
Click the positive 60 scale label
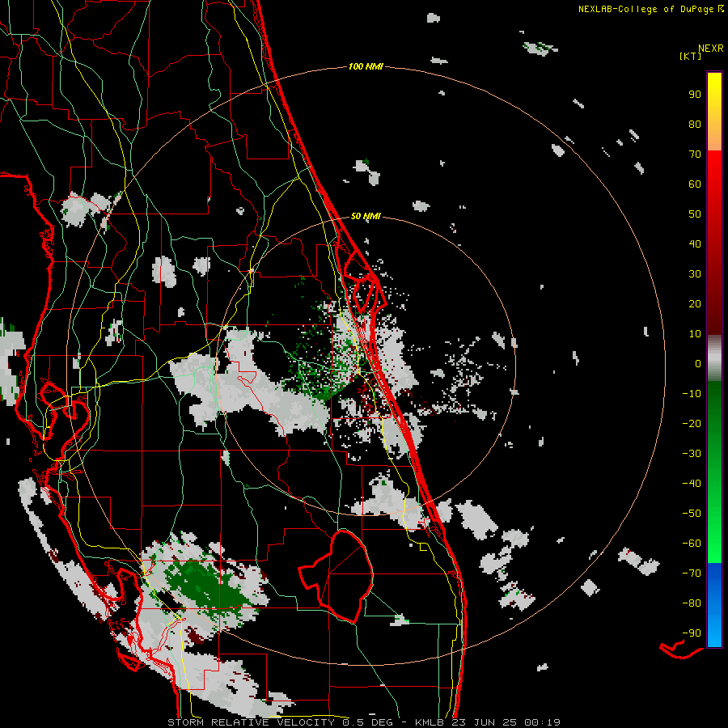(695, 184)
